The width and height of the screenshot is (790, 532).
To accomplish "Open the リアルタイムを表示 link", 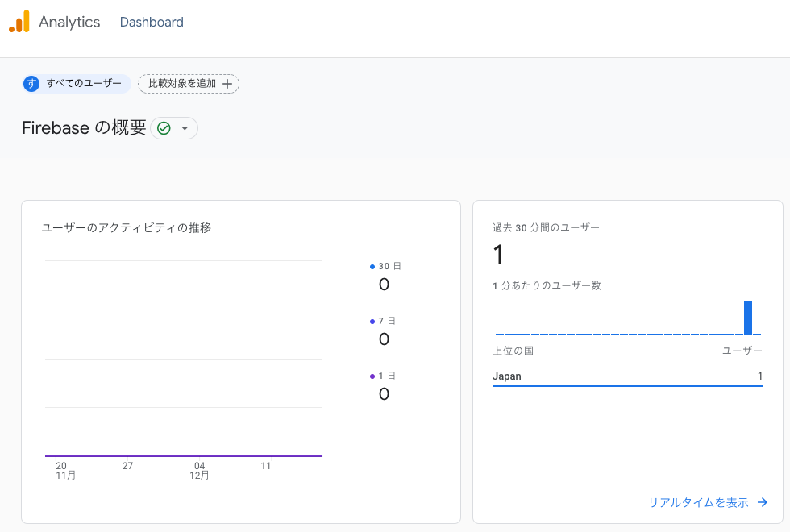I will [698, 502].
